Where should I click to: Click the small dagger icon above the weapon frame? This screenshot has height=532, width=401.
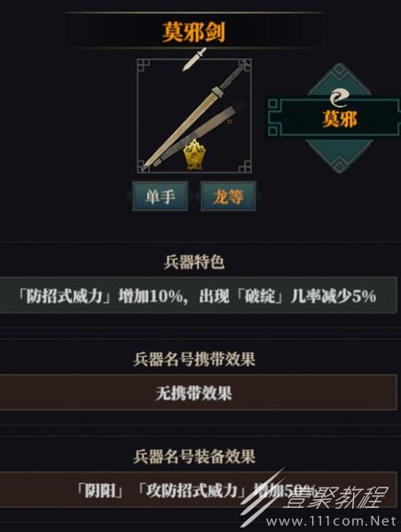(194, 60)
